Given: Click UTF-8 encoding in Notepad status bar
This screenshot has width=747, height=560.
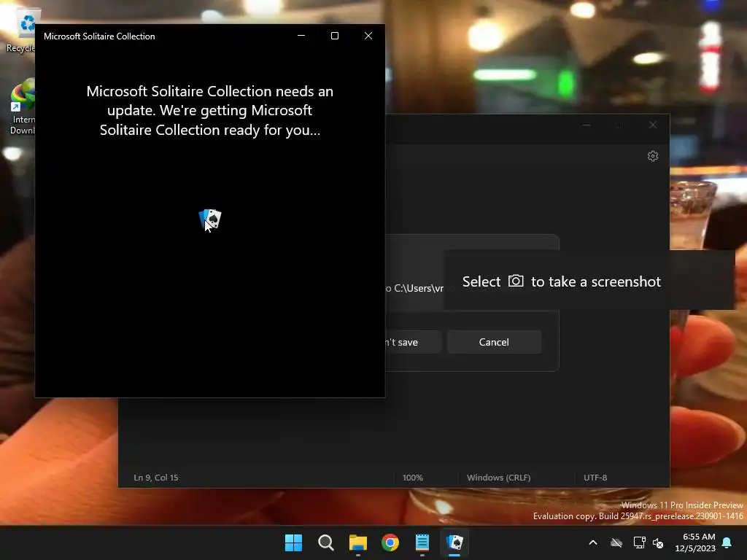Looking at the screenshot, I should [595, 477].
